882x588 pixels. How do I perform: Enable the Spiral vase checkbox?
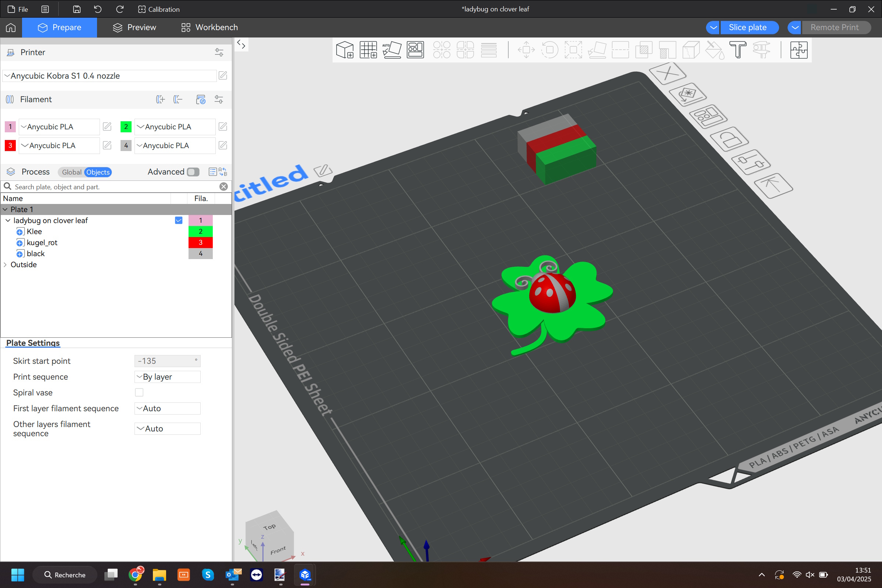(139, 392)
